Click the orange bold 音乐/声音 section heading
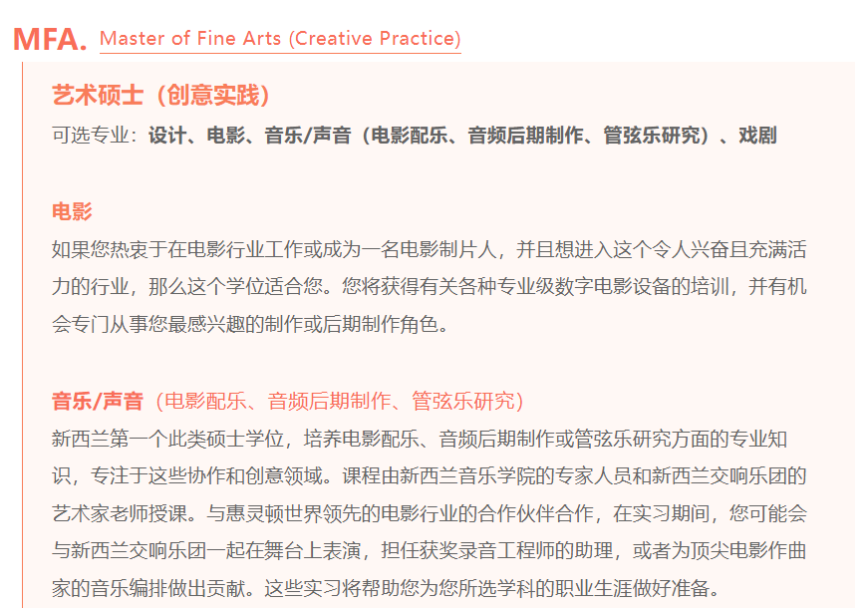The width and height of the screenshot is (868, 608). (x=98, y=401)
